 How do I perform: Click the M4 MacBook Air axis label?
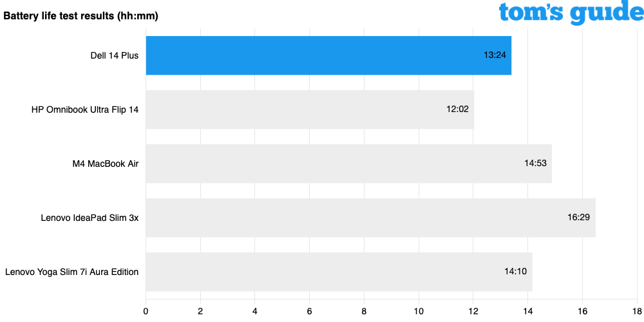[106, 164]
